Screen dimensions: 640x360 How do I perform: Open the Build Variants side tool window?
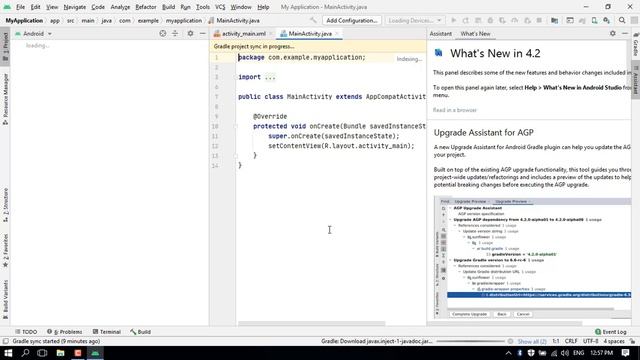pos(5,299)
